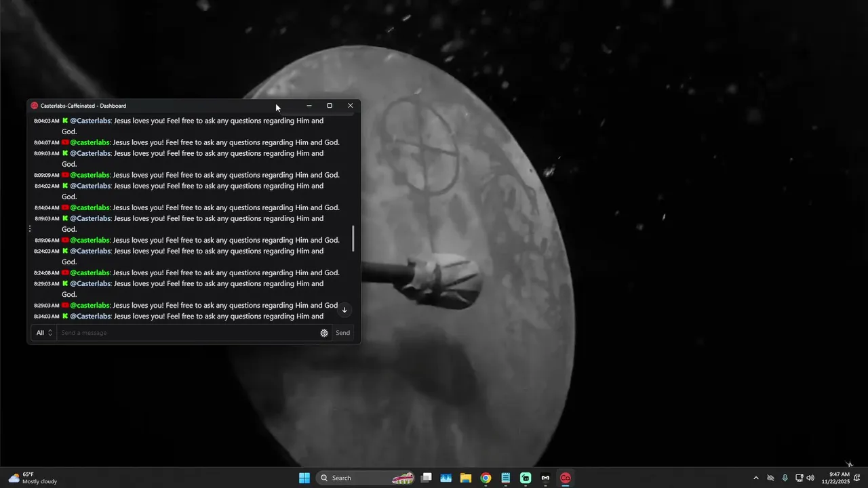The height and width of the screenshot is (488, 868).
Task: Open Google Chrome from the taskbar
Action: pyautogui.click(x=486, y=478)
